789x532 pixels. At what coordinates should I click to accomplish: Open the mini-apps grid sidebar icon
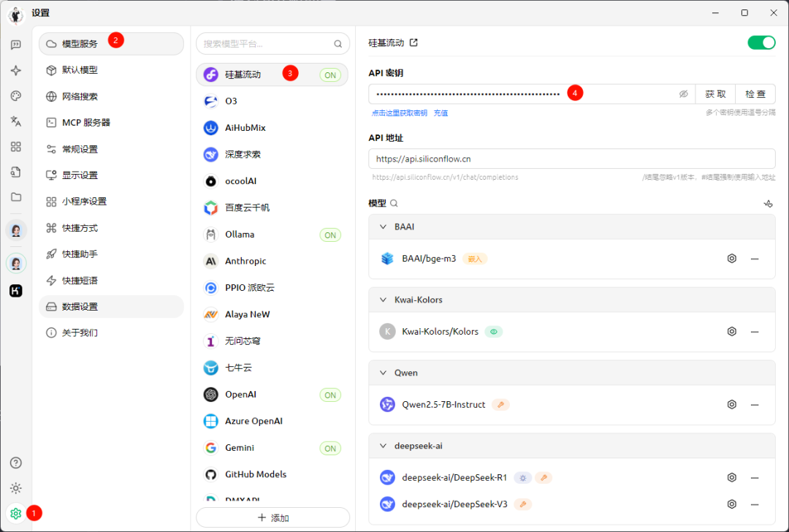pyautogui.click(x=15, y=146)
